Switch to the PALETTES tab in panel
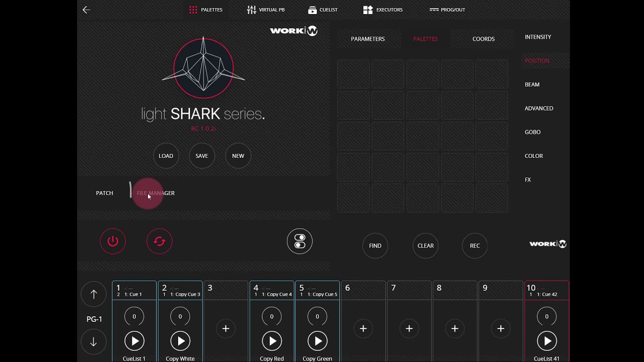 [426, 39]
